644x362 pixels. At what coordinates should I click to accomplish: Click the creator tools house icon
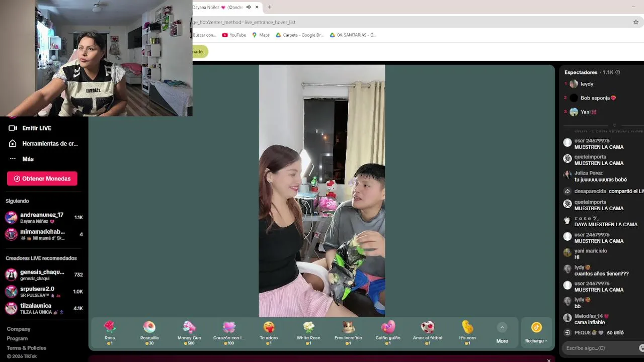click(13, 144)
